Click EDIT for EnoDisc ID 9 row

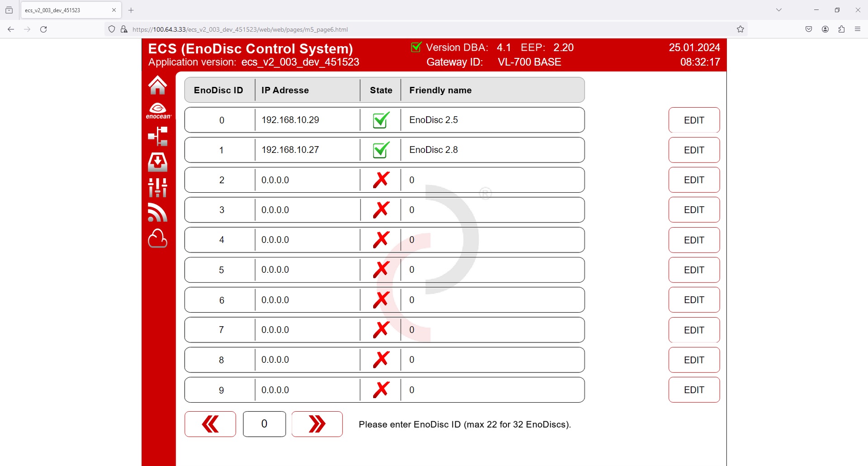coord(694,390)
